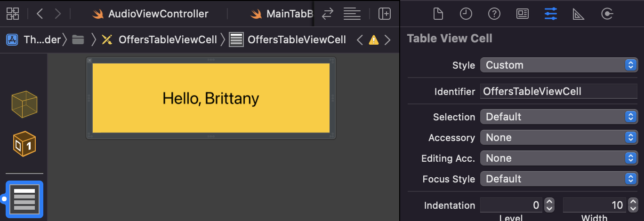Switch to AudioViewController tab
The image size is (644, 221).
151,14
